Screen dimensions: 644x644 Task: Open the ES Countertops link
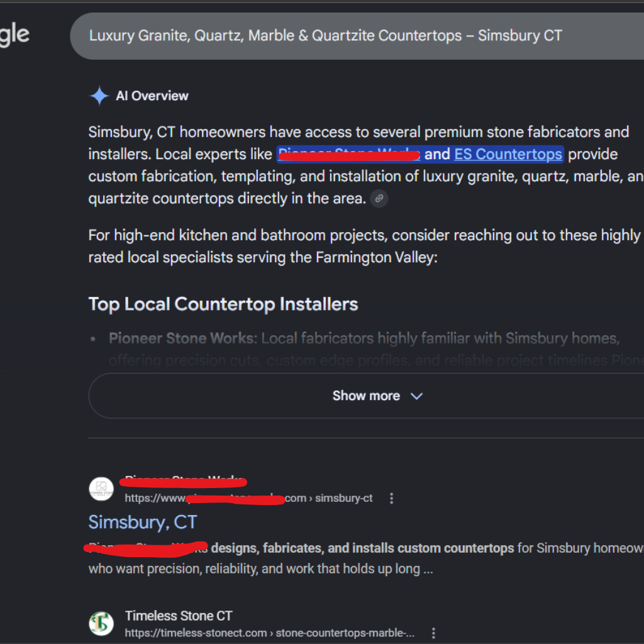coord(508,154)
